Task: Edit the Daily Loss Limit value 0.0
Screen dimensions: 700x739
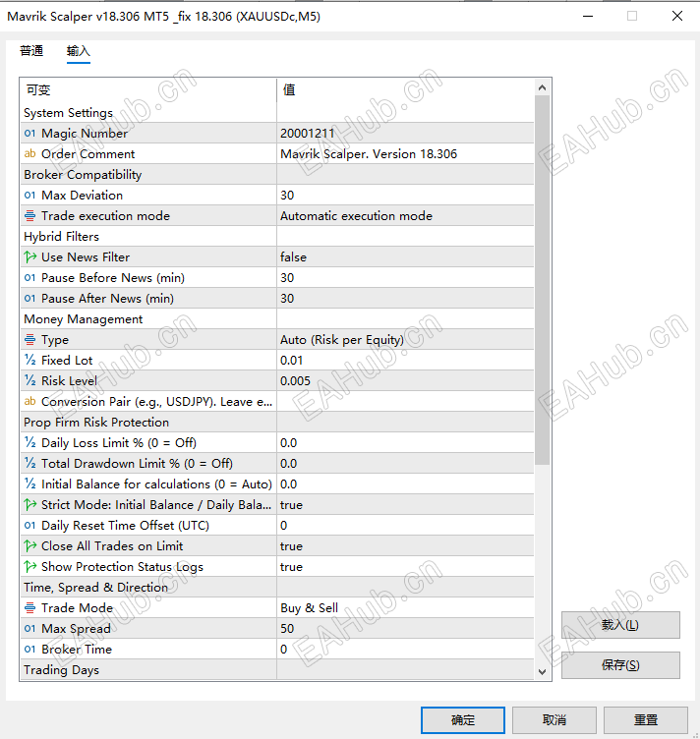Action: [x=405, y=442]
